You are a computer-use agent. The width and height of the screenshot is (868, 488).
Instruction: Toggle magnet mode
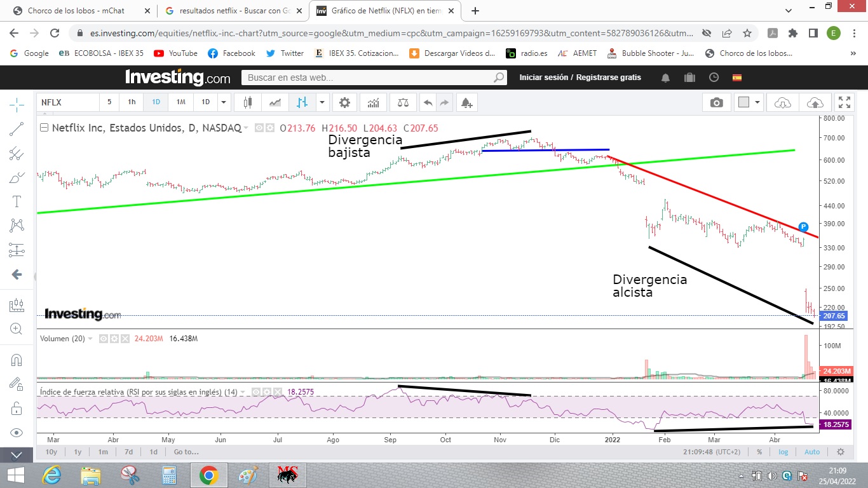(17, 360)
